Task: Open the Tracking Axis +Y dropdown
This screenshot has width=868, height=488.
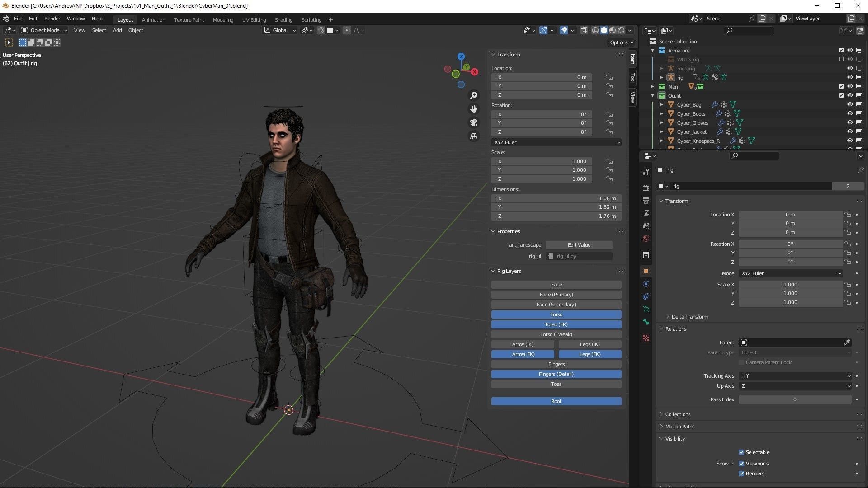Action: pos(795,376)
